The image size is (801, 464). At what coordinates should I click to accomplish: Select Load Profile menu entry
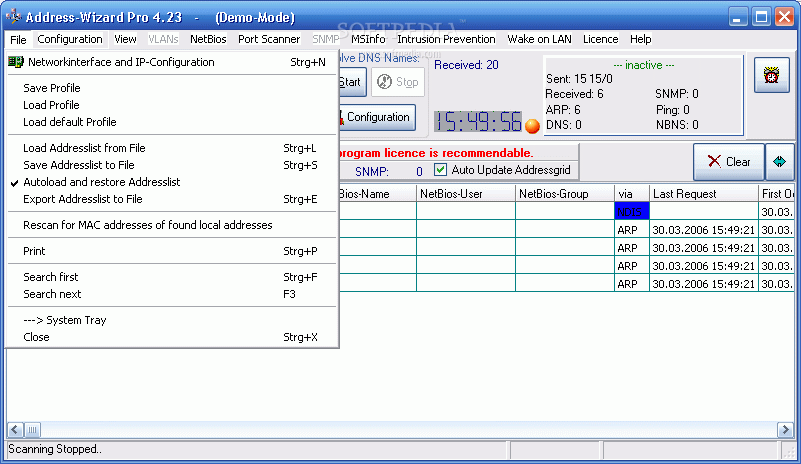172,105
